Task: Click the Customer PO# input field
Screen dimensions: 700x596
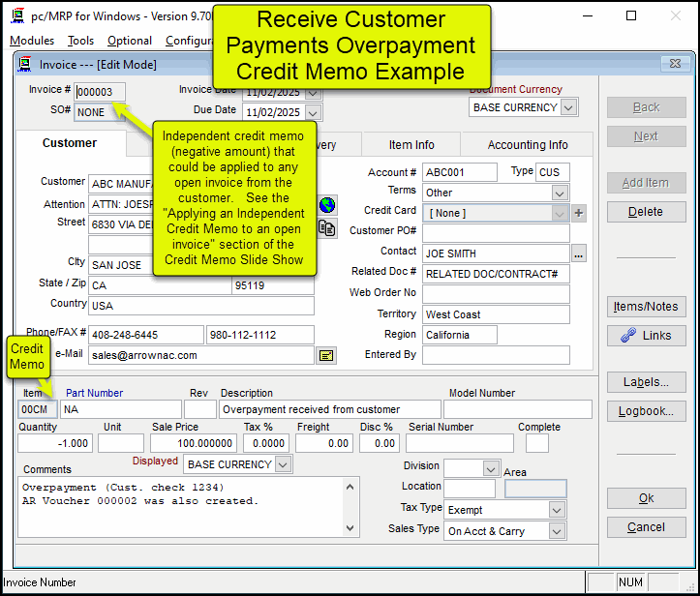Action: coord(496,232)
